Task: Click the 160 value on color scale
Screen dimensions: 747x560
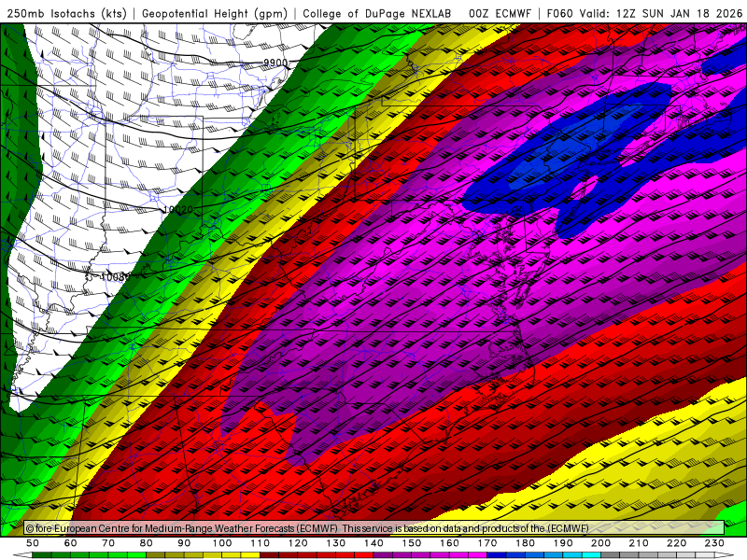Action: 450,543
